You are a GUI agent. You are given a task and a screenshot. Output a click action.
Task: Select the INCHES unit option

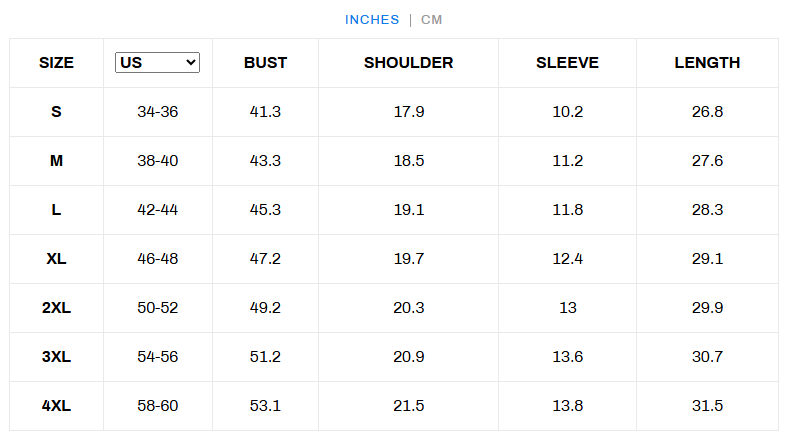[372, 20]
